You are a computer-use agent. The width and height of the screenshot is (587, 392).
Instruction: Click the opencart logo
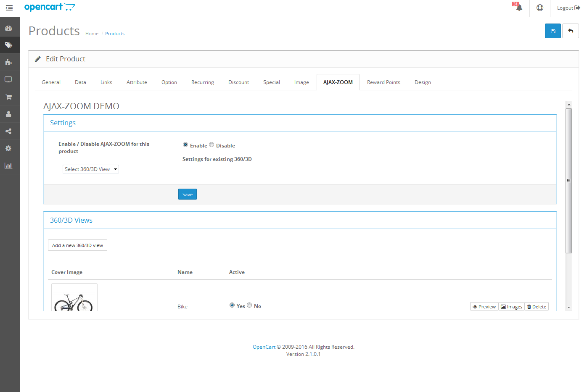(x=50, y=7)
